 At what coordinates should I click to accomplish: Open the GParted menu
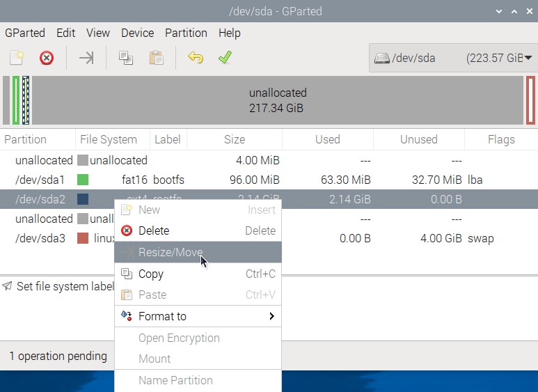click(24, 33)
